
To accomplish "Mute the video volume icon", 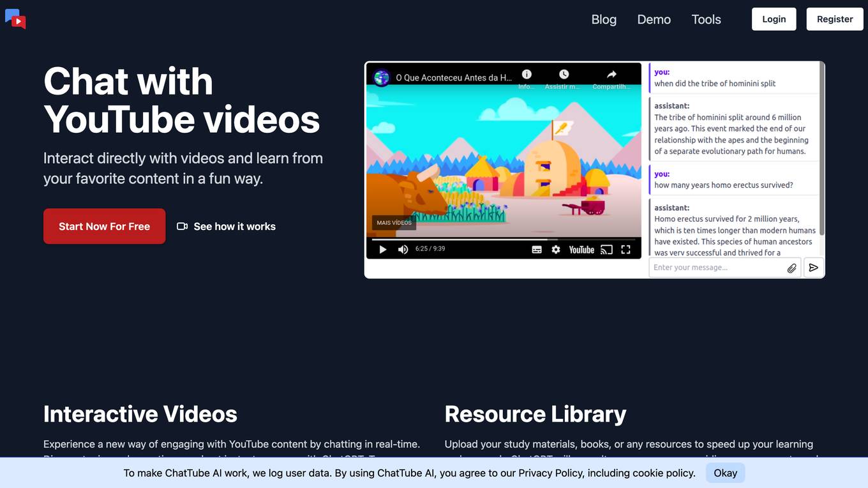I will point(403,250).
